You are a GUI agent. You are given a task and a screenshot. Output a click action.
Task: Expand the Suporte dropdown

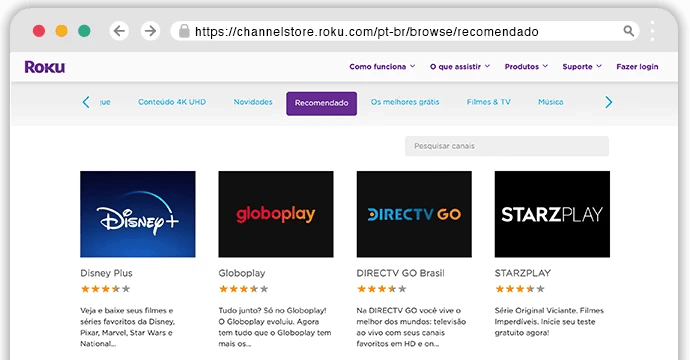point(582,66)
